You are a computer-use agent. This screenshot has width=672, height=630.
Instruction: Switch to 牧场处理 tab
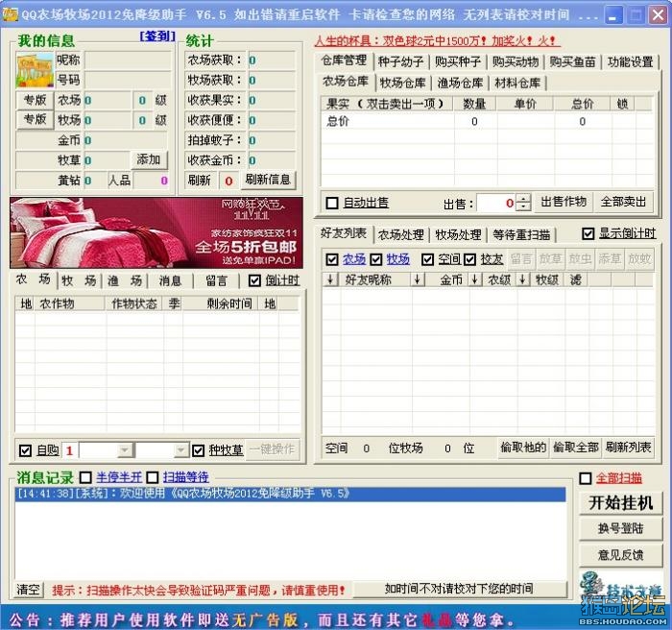click(x=458, y=234)
